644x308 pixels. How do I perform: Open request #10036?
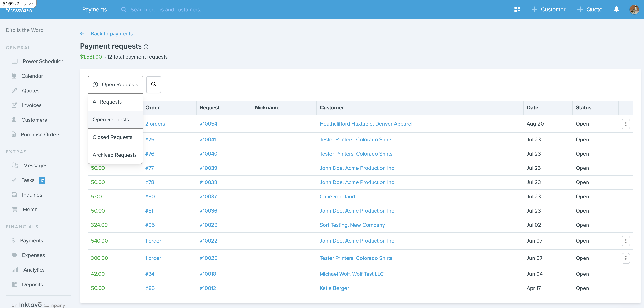(208, 211)
